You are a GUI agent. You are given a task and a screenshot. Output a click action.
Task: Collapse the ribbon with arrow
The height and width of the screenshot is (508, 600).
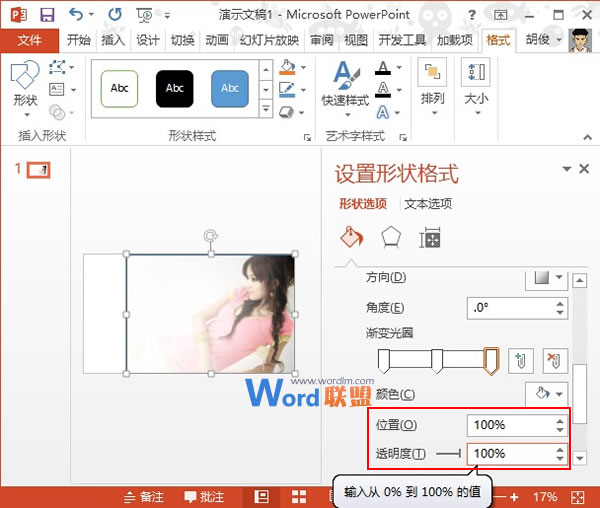[587, 137]
